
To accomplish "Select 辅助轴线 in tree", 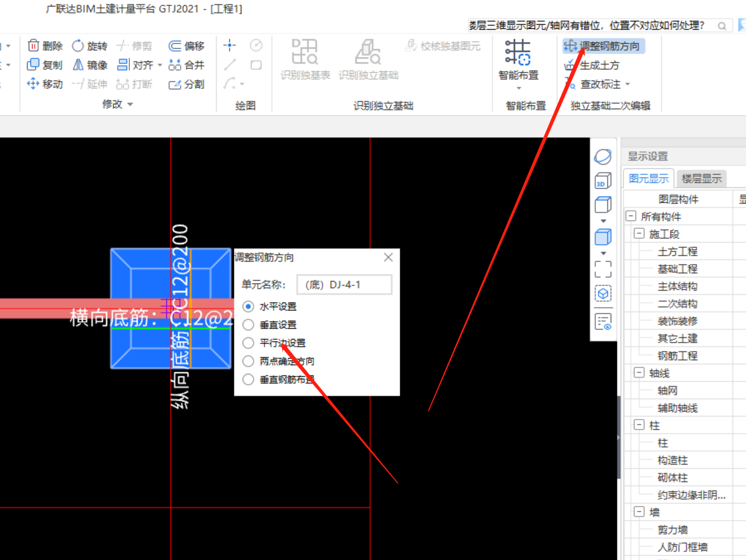I will click(x=677, y=408).
